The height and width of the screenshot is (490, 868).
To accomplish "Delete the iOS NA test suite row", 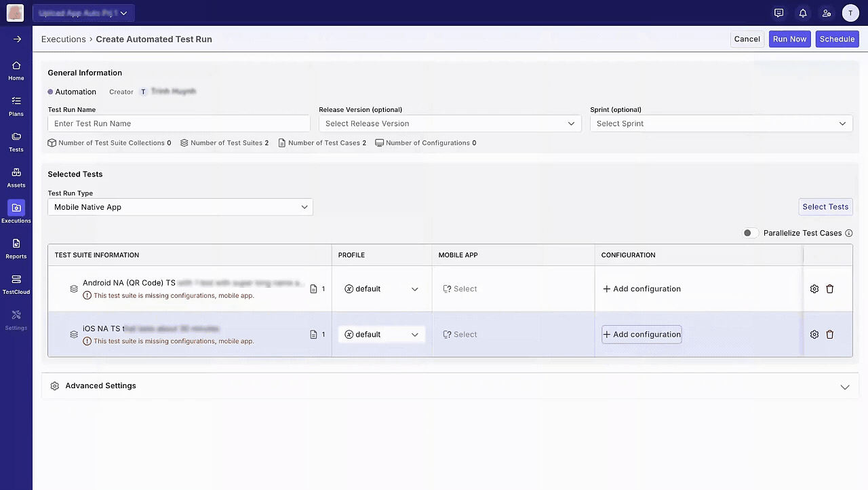I will click(829, 335).
